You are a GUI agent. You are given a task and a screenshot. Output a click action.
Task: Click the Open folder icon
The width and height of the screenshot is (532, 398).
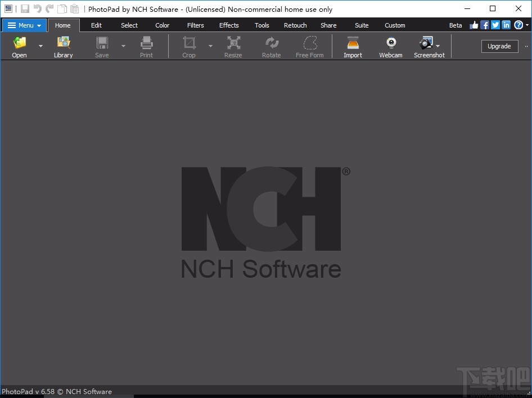pos(19,43)
